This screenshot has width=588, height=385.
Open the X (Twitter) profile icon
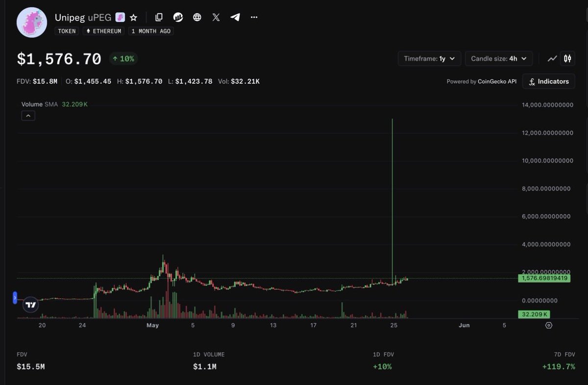pyautogui.click(x=216, y=17)
